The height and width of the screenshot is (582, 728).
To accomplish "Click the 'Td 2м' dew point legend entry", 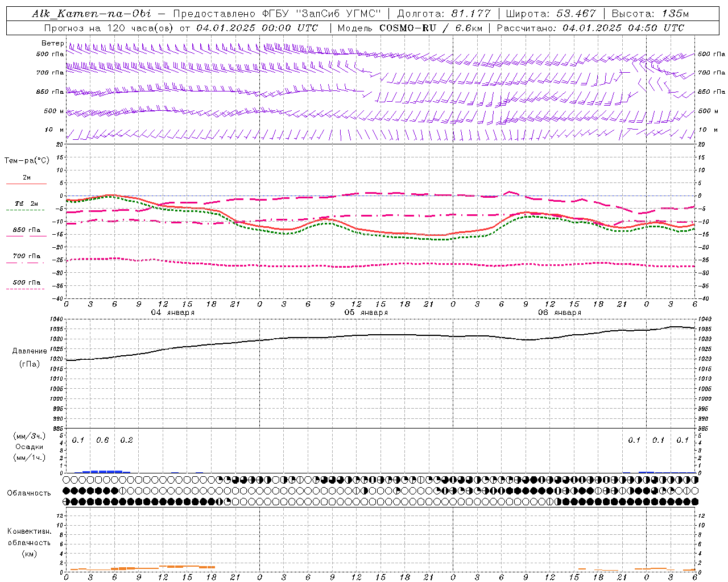I will point(27,203).
